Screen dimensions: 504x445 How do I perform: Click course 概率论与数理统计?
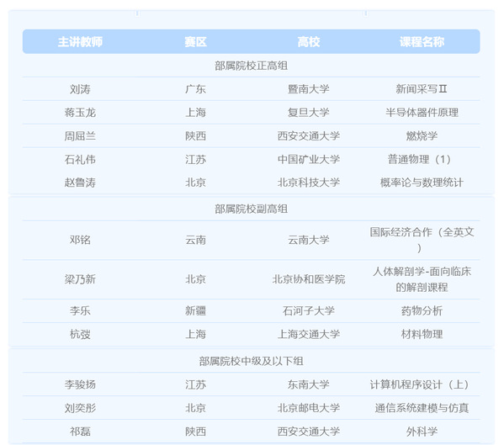422,183
